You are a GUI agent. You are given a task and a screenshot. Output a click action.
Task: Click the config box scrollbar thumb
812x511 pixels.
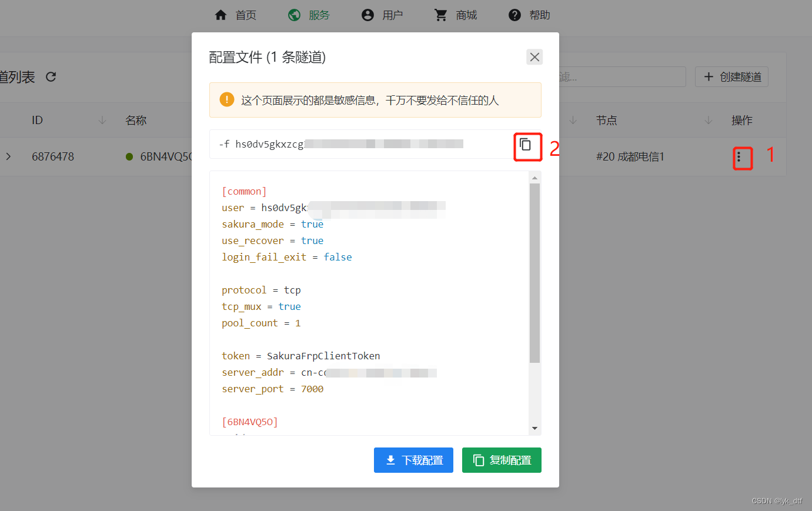click(x=534, y=273)
